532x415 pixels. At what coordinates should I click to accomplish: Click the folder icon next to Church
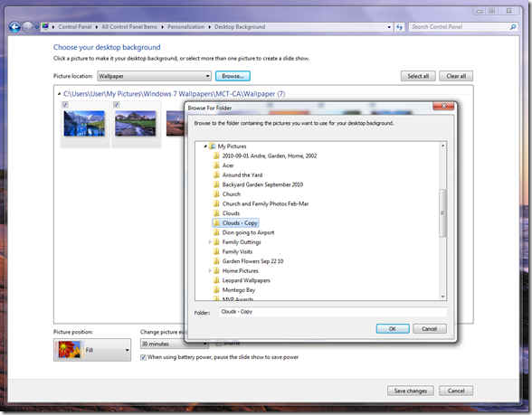click(216, 193)
